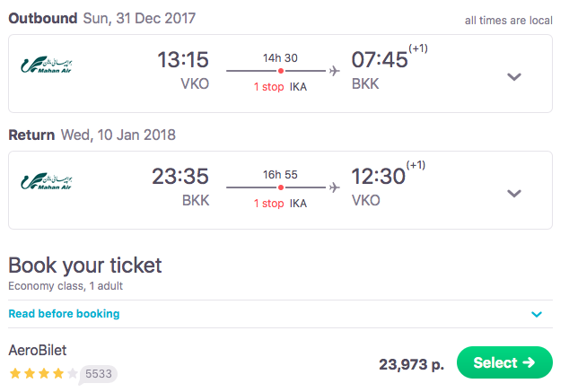
Task: Click the AeroBilet seller name
Action: (38, 350)
